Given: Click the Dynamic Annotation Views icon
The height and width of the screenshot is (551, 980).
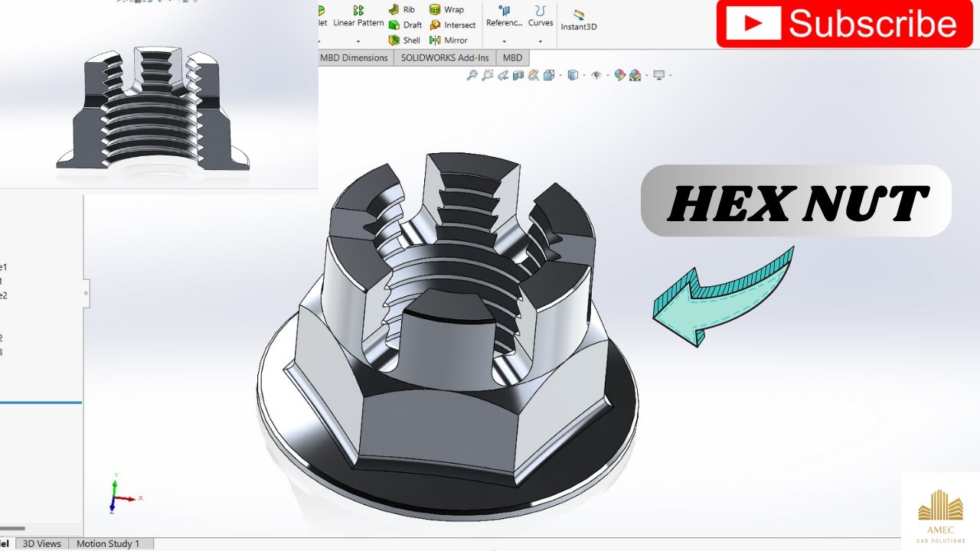Looking at the screenshot, I should (534, 75).
